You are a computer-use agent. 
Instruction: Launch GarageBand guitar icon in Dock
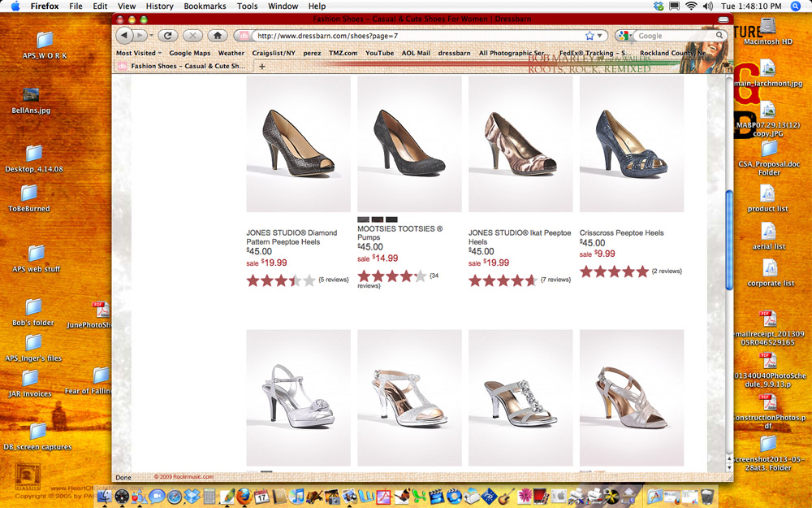[x=506, y=496]
